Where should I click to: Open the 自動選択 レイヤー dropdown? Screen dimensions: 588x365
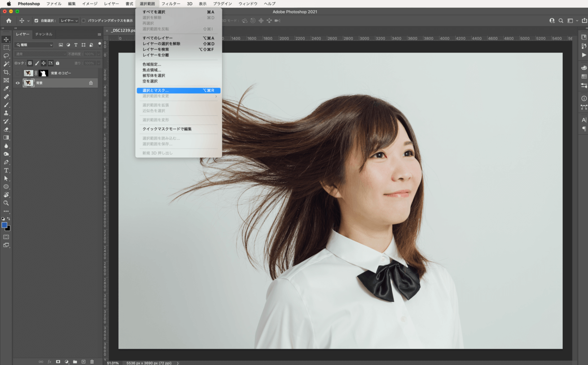tap(69, 21)
